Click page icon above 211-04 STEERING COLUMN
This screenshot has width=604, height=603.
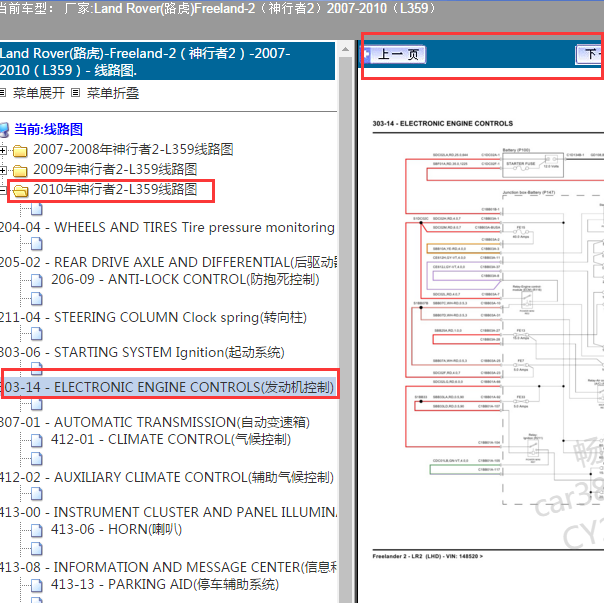pos(37,299)
